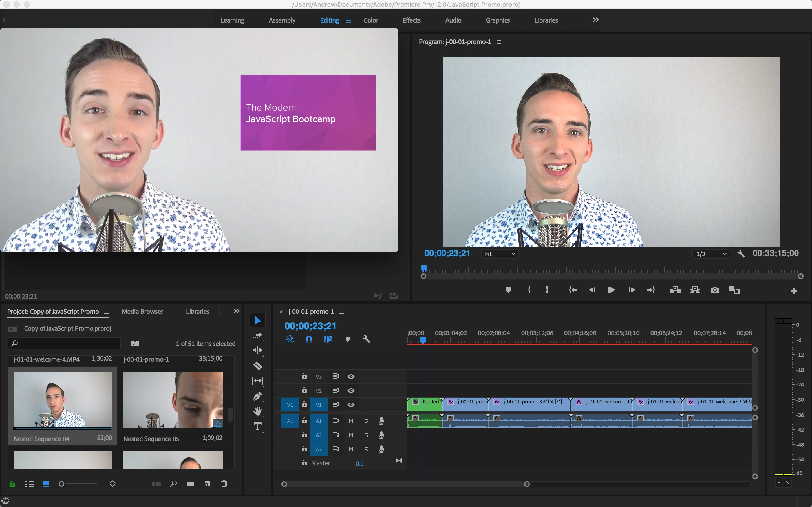Toggle lock on V3 track
Image resolution: width=812 pixels, height=507 pixels.
point(304,376)
